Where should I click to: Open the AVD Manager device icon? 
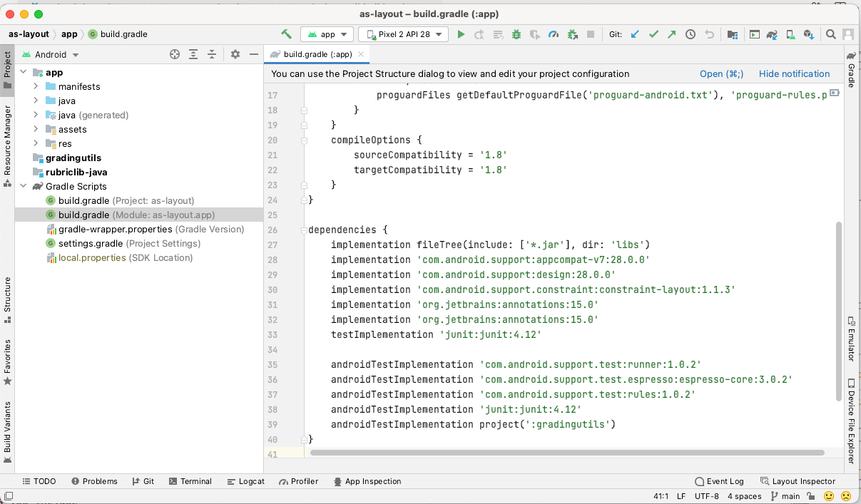[x=790, y=34]
